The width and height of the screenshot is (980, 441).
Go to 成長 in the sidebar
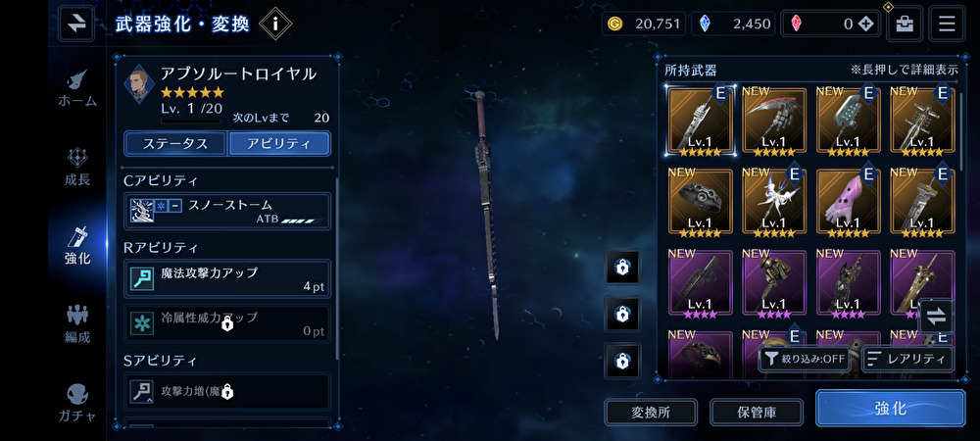(x=77, y=167)
